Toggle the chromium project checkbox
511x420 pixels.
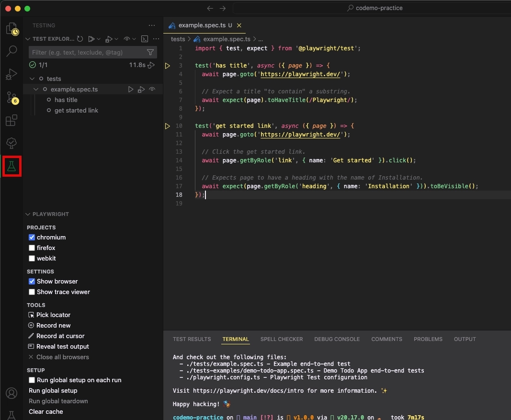pyautogui.click(x=32, y=237)
